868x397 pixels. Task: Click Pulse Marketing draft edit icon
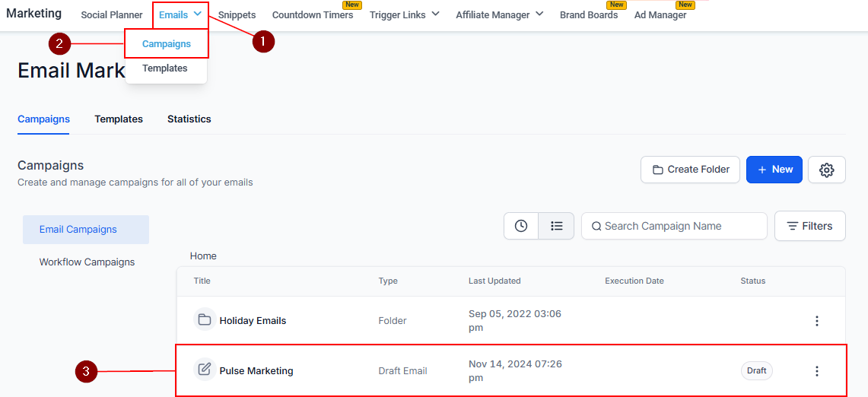tap(205, 370)
